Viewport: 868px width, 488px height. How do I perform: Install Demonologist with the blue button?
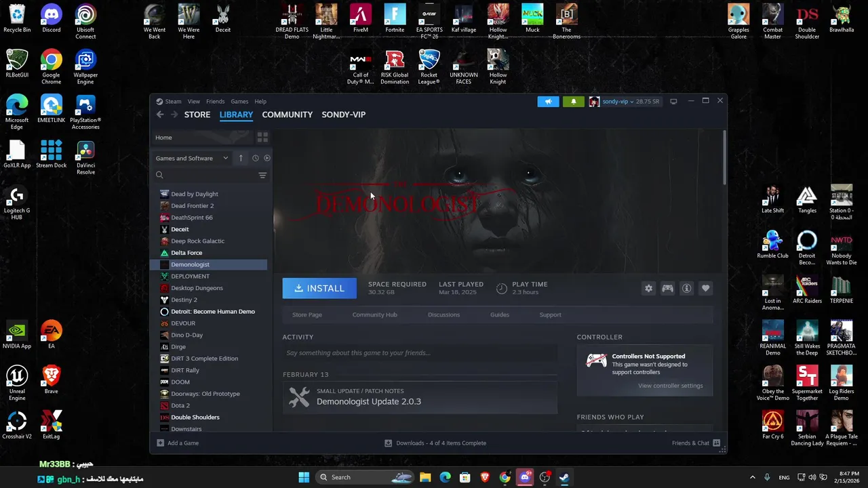[319, 288]
